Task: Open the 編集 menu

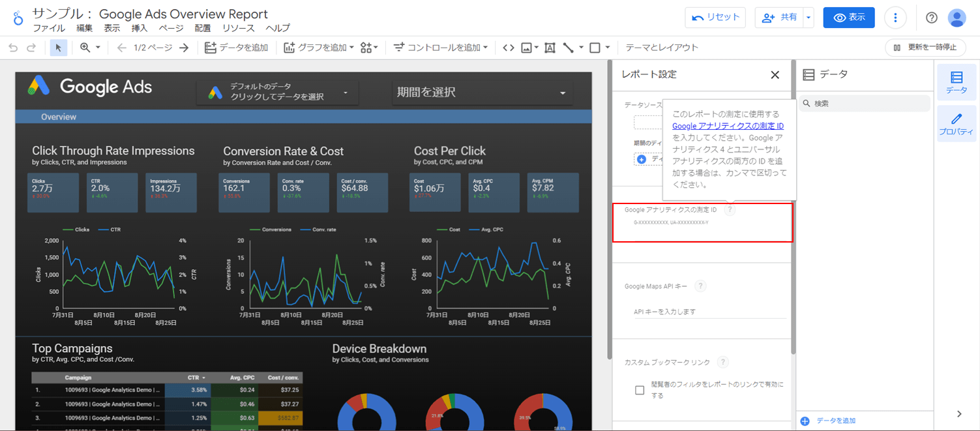Action: (x=85, y=28)
